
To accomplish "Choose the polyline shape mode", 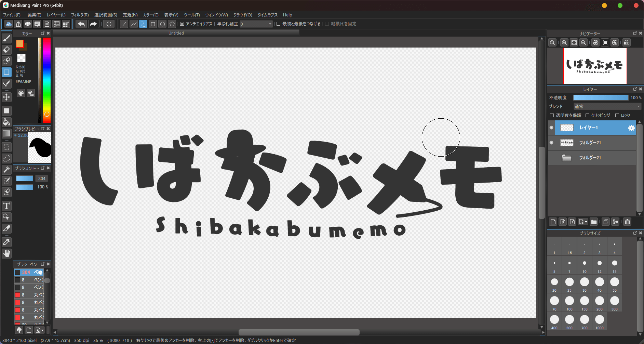I will coord(134,24).
